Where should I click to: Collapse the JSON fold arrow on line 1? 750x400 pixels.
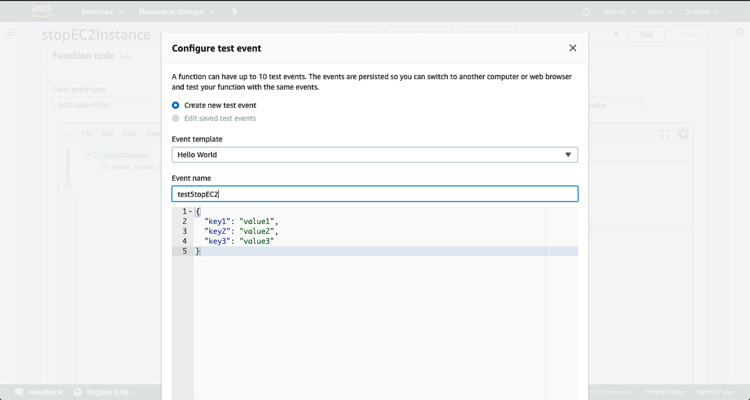[192, 212]
